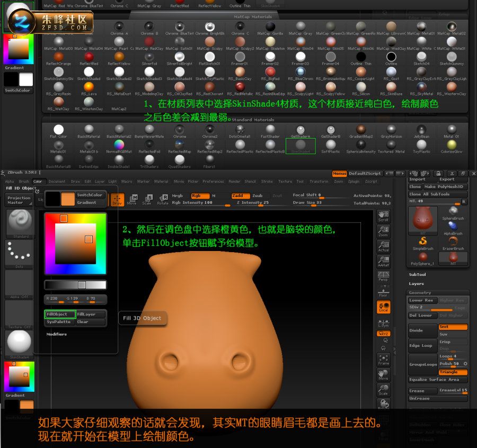Click the color picker square in Color palette

tap(75, 244)
